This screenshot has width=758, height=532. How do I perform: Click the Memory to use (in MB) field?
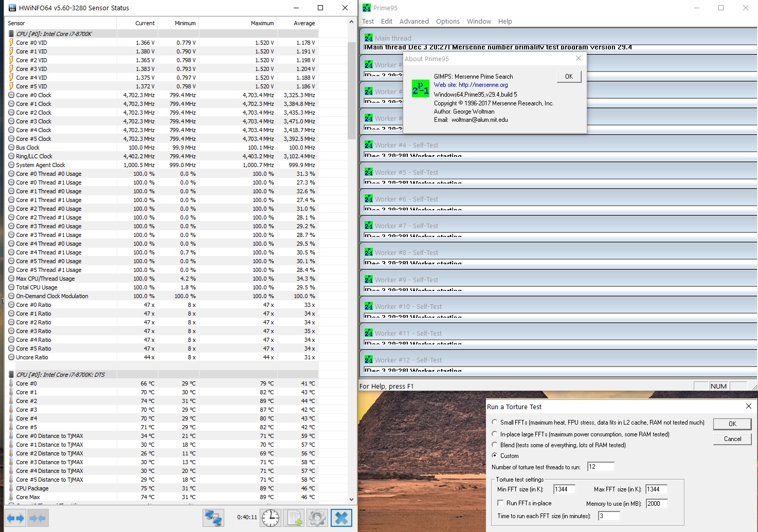click(x=657, y=504)
